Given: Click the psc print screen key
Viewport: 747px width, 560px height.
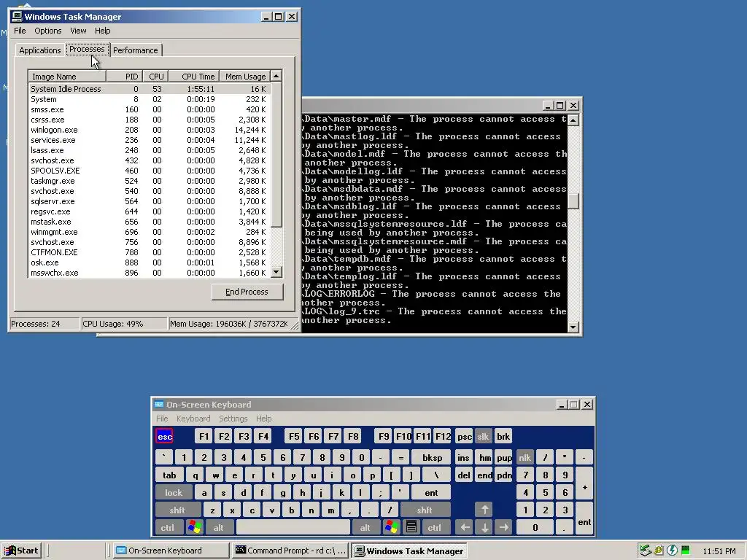Looking at the screenshot, I should pyautogui.click(x=465, y=437).
